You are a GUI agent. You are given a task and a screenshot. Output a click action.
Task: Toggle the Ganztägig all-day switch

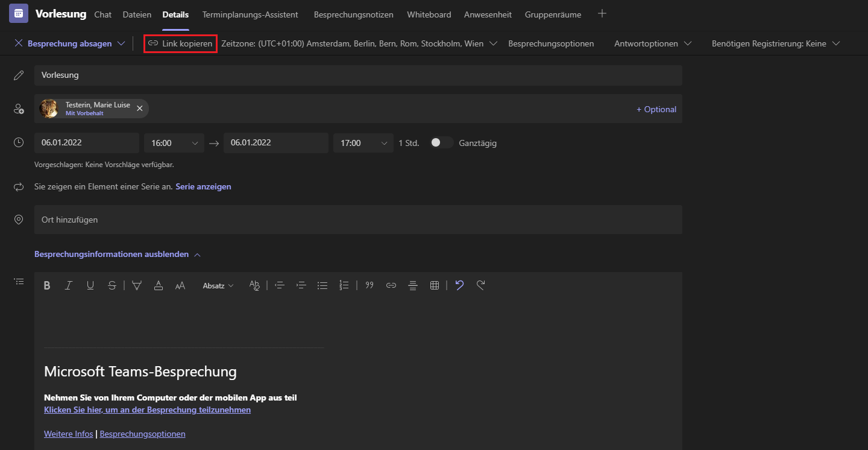pyautogui.click(x=442, y=143)
